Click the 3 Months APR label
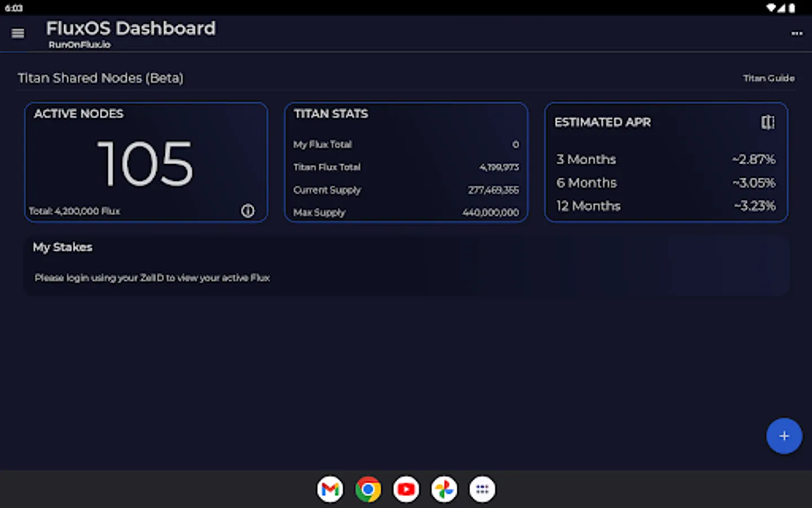Viewport: 812px width, 508px height. click(586, 159)
